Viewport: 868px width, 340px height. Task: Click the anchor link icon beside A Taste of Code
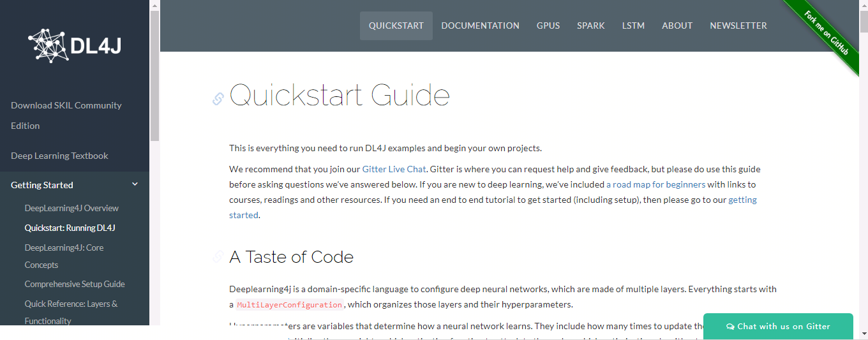[x=218, y=256]
